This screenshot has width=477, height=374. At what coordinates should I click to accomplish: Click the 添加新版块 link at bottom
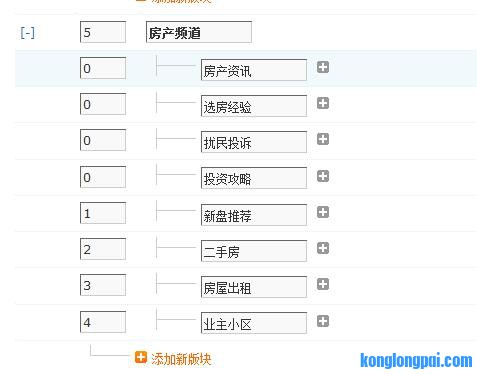pos(181,359)
